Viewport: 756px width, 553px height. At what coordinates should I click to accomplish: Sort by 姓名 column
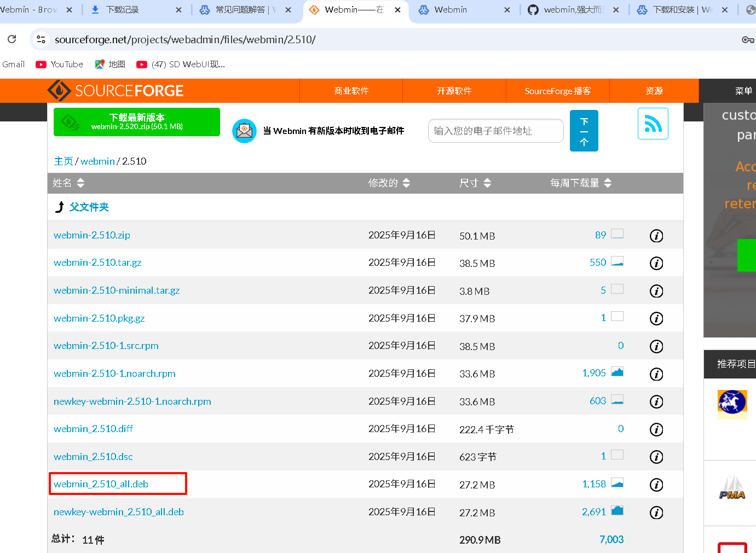coord(68,183)
